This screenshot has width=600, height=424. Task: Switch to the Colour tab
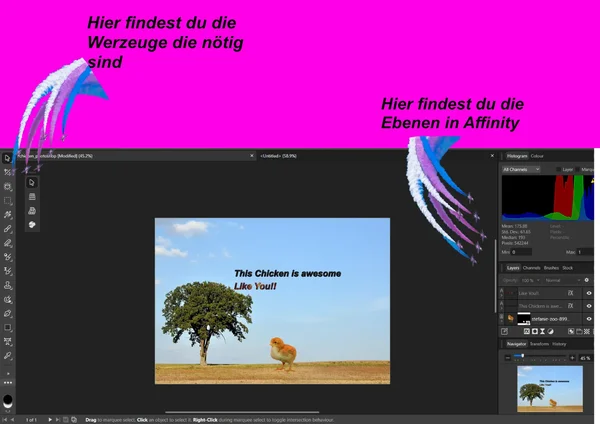538,157
